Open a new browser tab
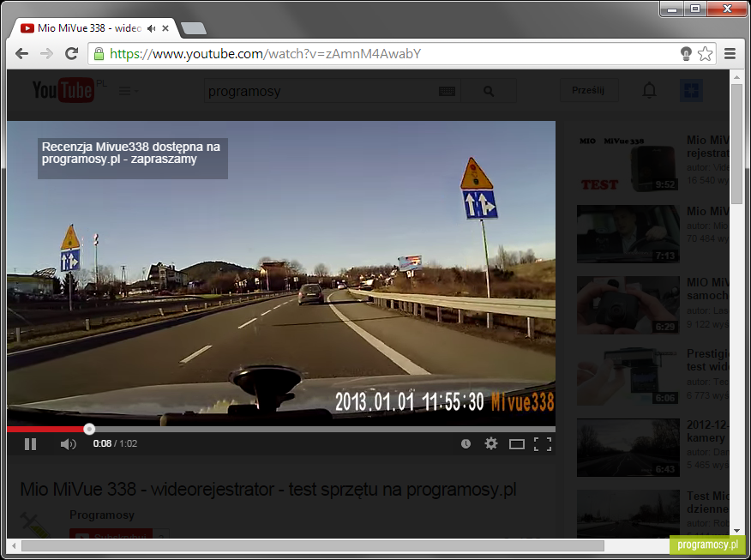The width and height of the screenshot is (751, 560). click(x=194, y=28)
